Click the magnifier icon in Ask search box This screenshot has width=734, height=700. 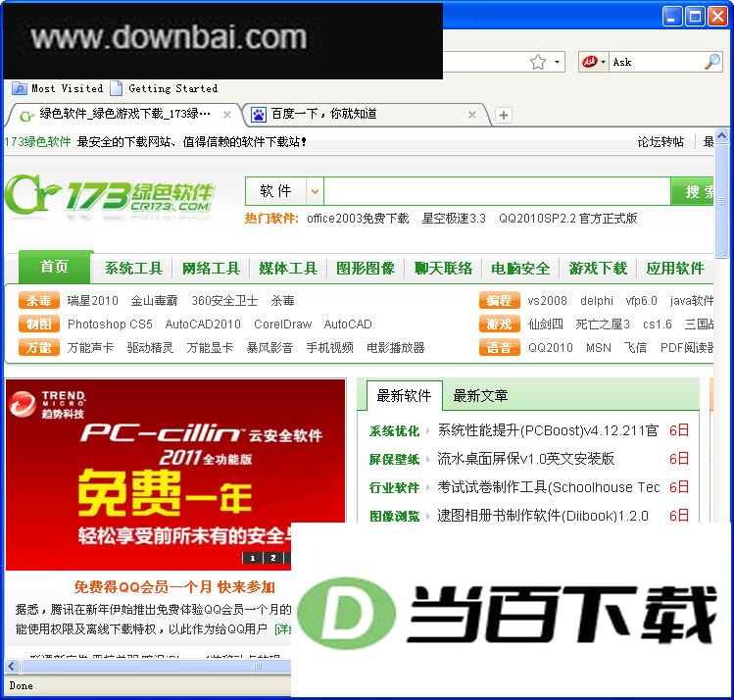(x=712, y=62)
